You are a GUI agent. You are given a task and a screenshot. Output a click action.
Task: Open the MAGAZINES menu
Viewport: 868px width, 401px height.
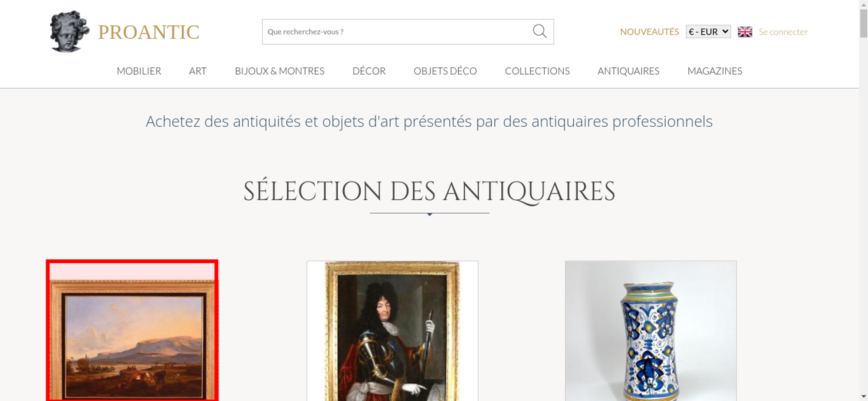pos(715,71)
